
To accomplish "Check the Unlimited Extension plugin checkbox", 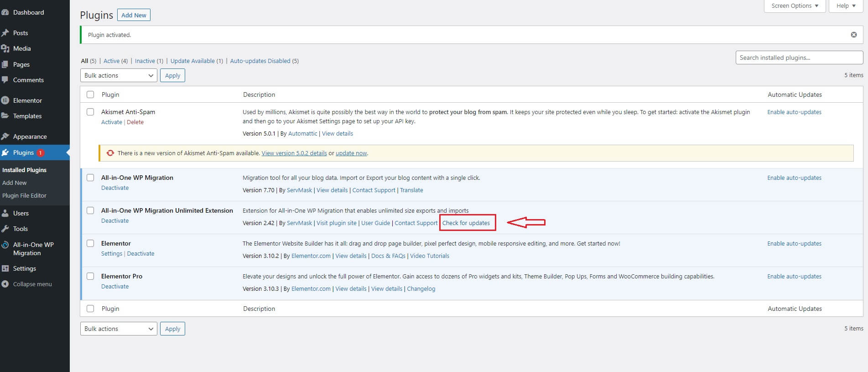I will [90, 210].
